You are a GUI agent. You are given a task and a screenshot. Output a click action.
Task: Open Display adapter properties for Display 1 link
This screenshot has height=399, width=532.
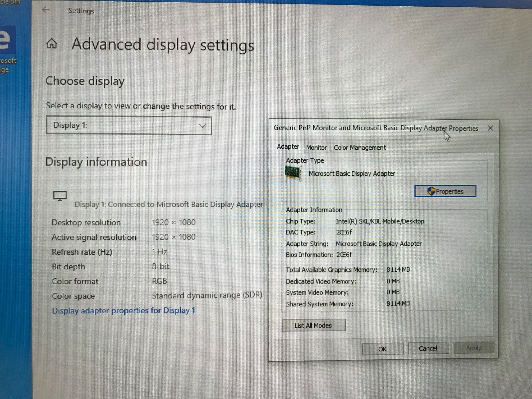(123, 311)
